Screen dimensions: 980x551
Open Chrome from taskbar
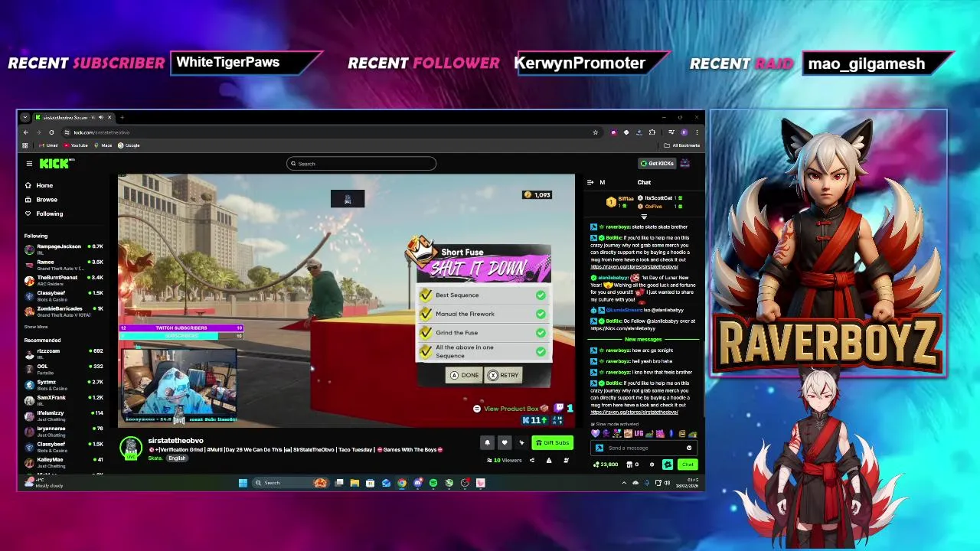click(x=401, y=483)
